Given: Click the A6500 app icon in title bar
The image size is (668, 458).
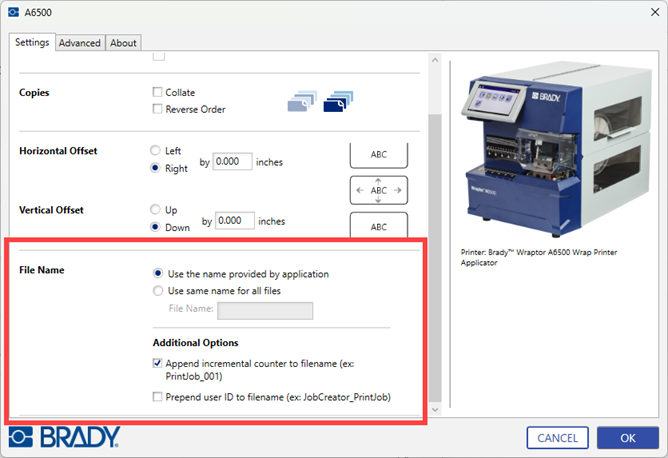Looking at the screenshot, I should tap(13, 14).
